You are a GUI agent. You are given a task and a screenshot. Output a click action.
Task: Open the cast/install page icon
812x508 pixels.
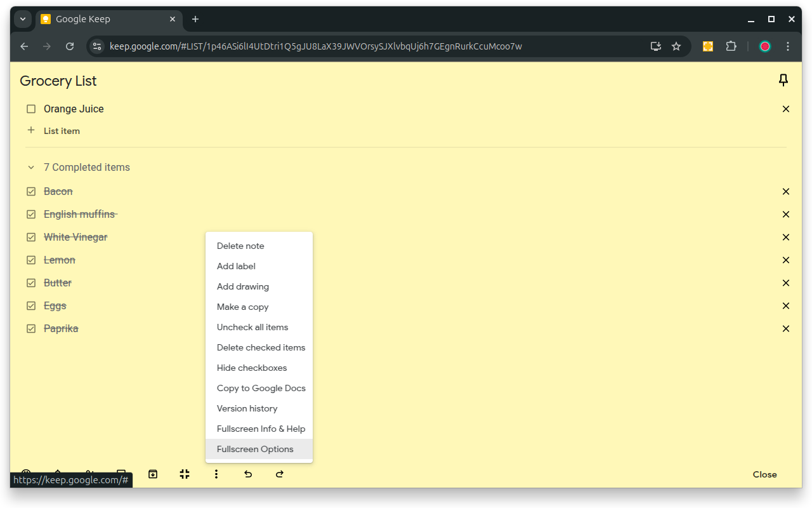click(656, 46)
